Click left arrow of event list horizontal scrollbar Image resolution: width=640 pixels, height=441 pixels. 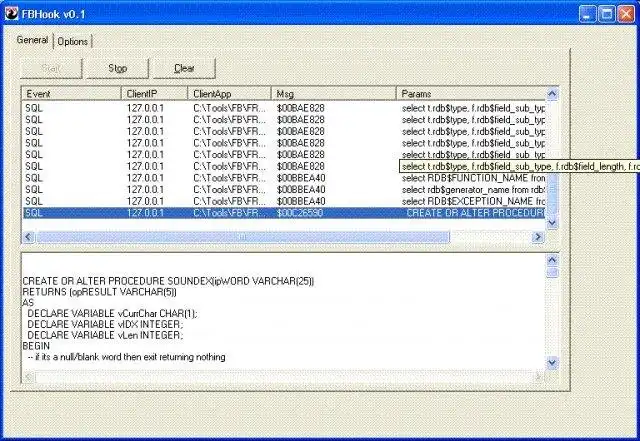(29, 237)
